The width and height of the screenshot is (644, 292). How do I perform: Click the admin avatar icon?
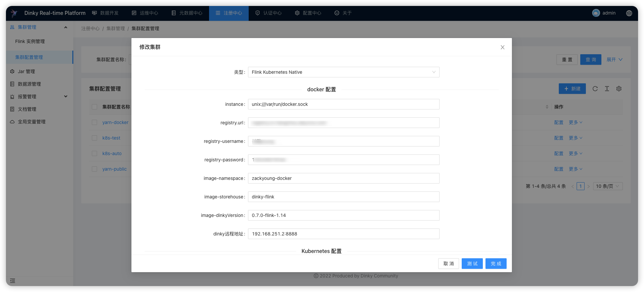(x=596, y=13)
